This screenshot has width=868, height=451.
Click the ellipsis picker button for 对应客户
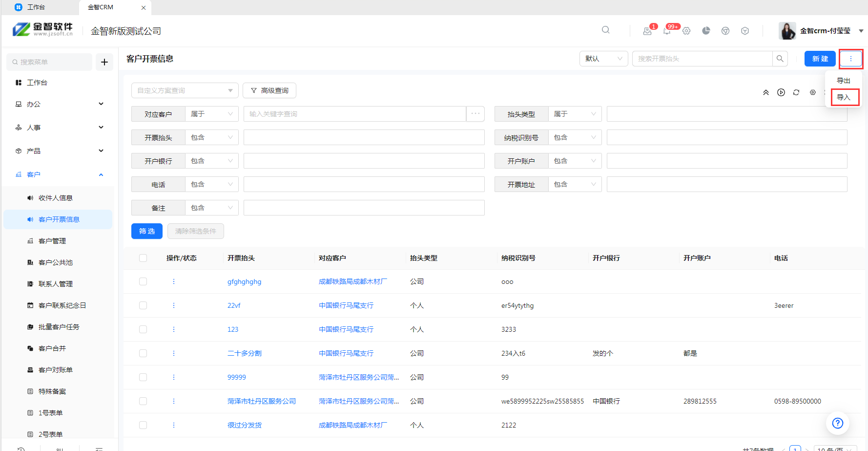[x=475, y=114]
